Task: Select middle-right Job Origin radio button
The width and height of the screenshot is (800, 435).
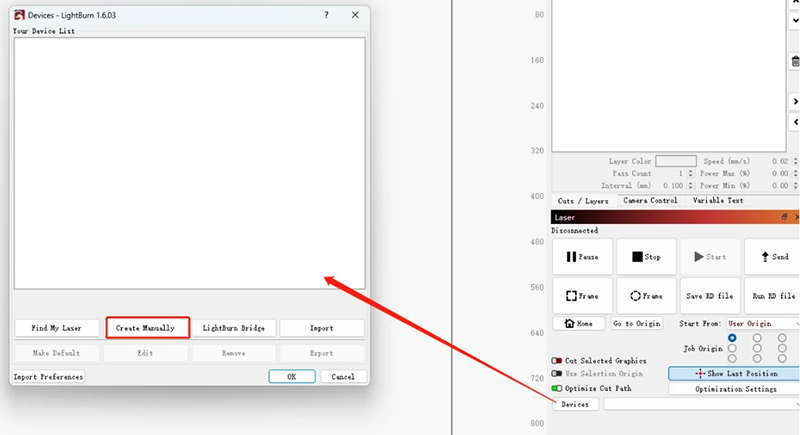Action: click(x=782, y=348)
